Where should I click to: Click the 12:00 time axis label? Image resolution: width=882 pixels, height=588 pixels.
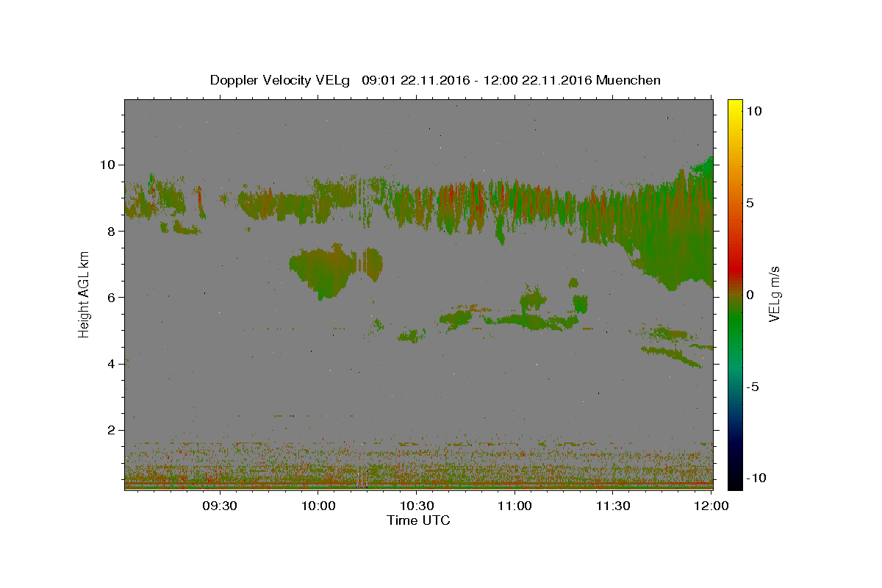click(711, 506)
